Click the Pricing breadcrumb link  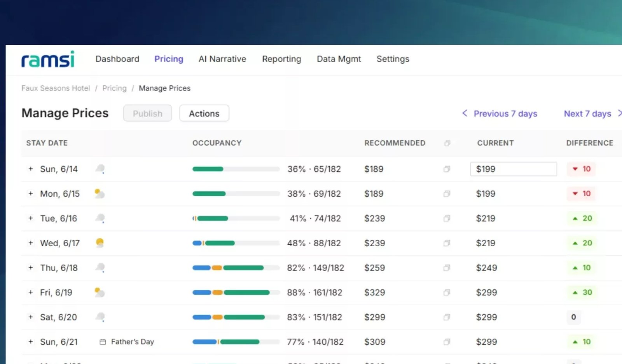[114, 88]
